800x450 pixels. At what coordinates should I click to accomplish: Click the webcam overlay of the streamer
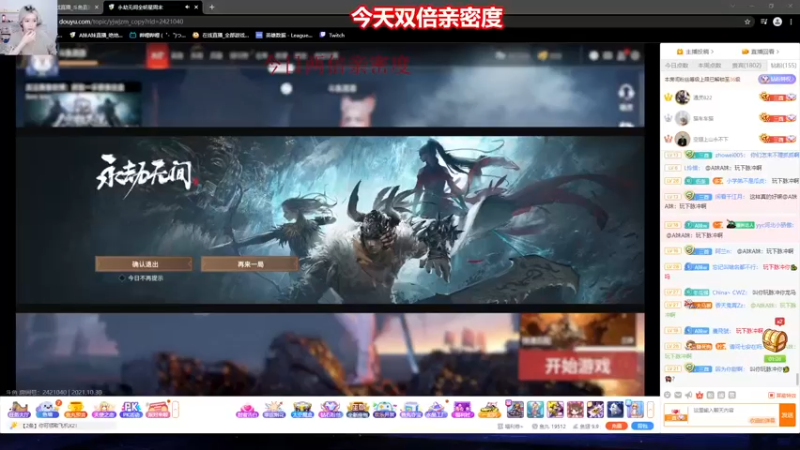[x=29, y=27]
